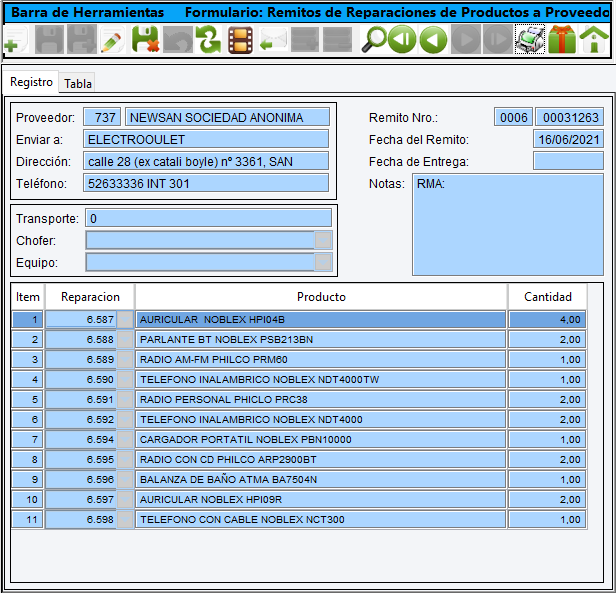Viewport: 616px width, 593px height.
Task: Click the Proveedor code field 737
Action: coord(102,117)
